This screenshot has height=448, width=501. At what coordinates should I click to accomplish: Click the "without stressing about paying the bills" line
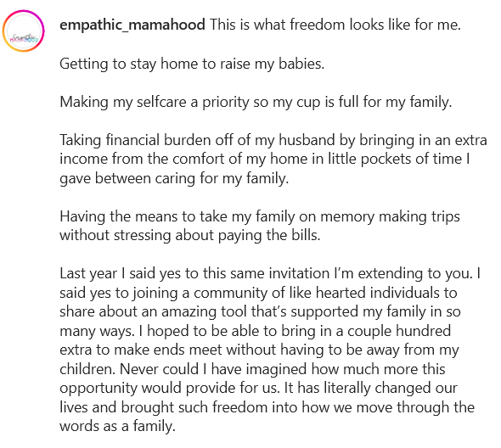(190, 235)
